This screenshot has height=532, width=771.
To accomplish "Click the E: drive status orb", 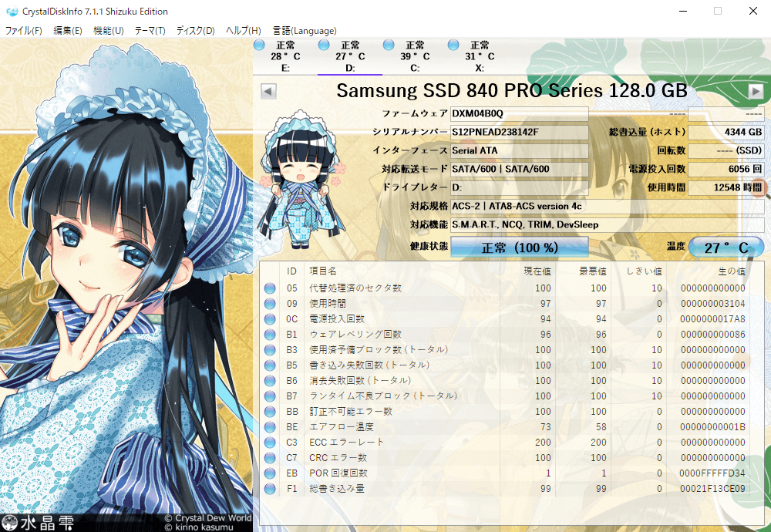I will click(x=259, y=45).
